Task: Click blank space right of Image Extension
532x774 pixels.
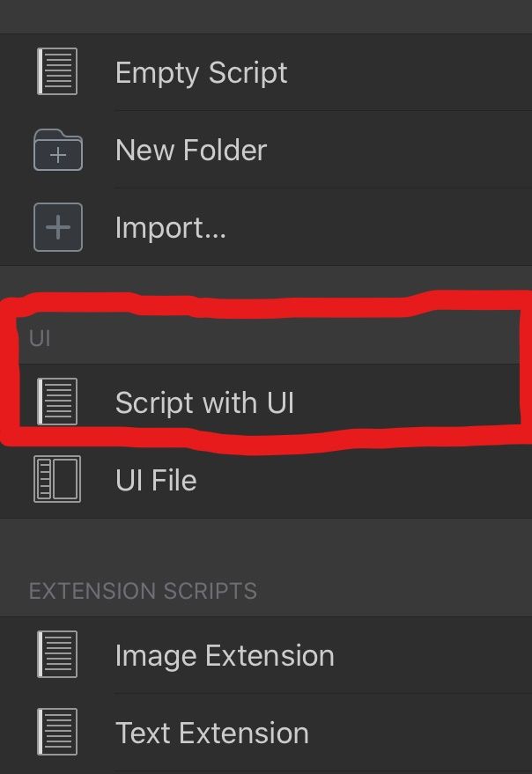Action: pyautogui.click(x=432, y=656)
